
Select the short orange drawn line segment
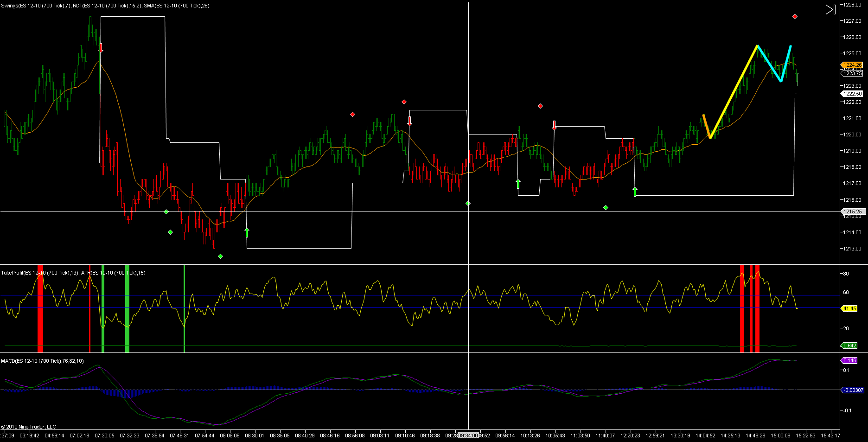(707, 126)
